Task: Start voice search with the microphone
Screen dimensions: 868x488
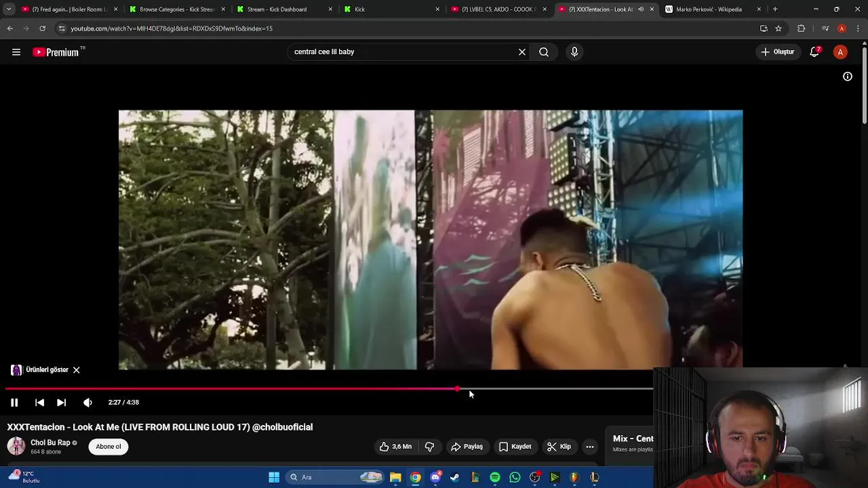Action: [x=574, y=52]
